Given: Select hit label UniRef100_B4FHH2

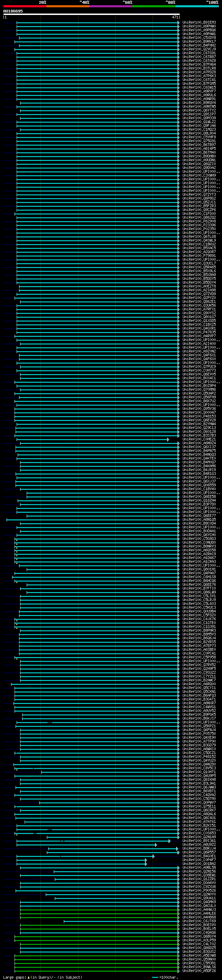Looking at the screenshot, I should (x=199, y=45).
